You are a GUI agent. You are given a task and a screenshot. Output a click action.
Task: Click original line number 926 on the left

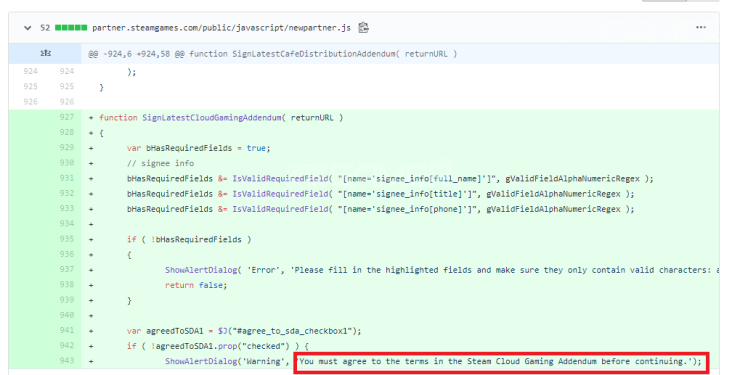(30, 101)
